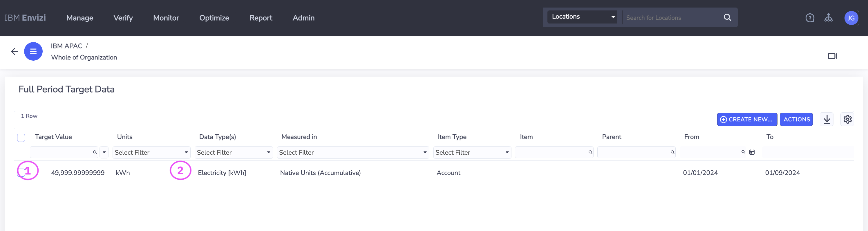Open the blue hamburger menu button
The width and height of the screenshot is (868, 231).
click(33, 51)
